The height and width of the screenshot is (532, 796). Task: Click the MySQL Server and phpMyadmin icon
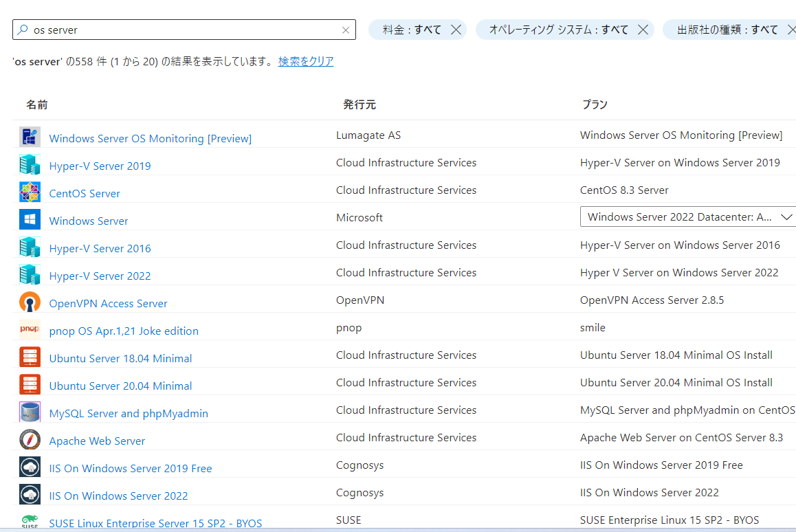point(30,412)
